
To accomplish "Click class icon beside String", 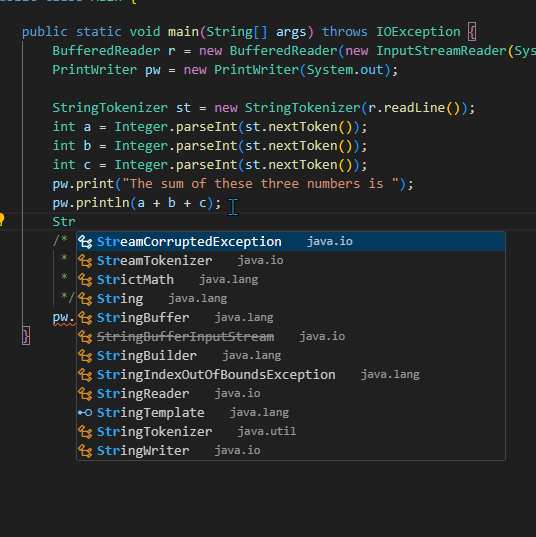I will tap(85, 299).
